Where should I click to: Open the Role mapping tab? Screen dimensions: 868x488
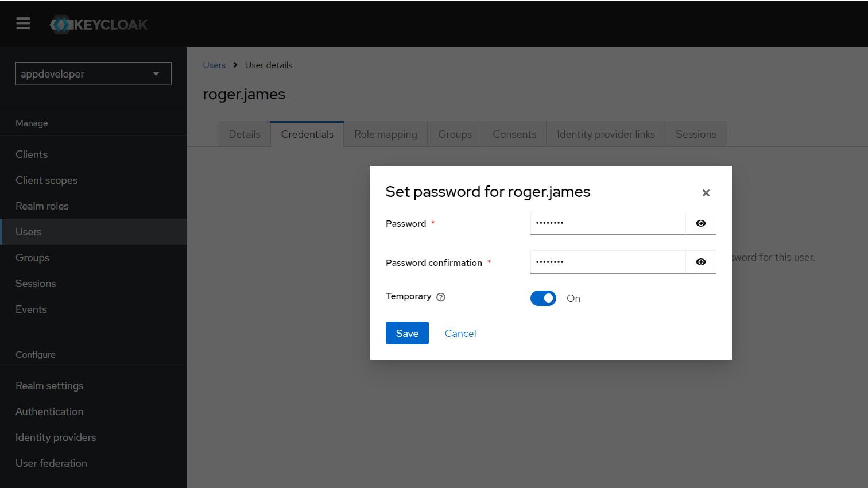pos(386,134)
